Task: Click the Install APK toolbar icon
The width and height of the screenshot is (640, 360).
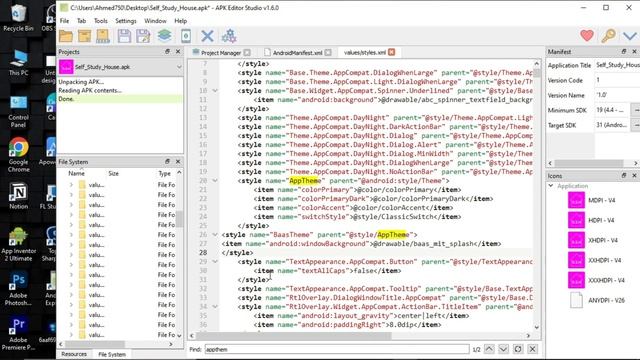Action: 103,36
